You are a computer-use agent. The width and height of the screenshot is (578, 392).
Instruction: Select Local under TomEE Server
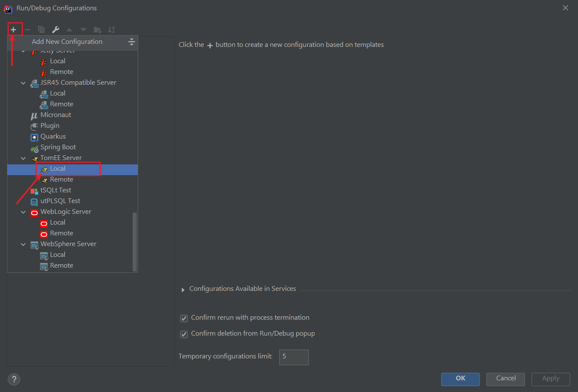pos(72,169)
